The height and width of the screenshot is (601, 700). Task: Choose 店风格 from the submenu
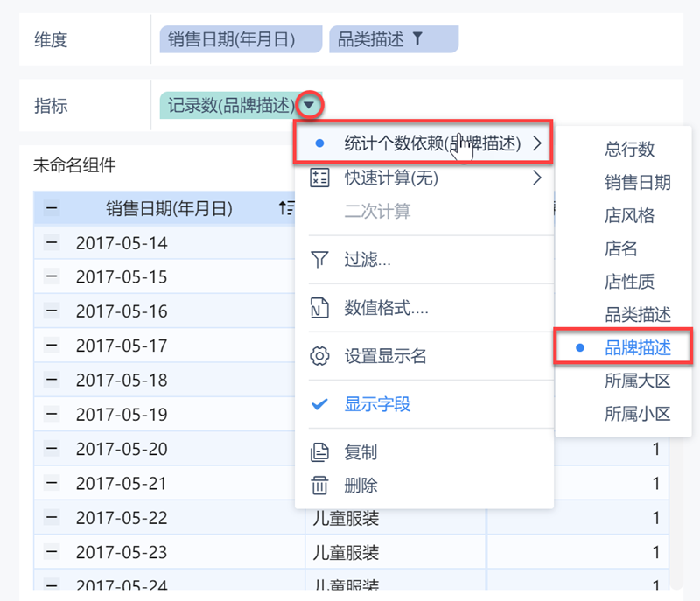tap(629, 215)
